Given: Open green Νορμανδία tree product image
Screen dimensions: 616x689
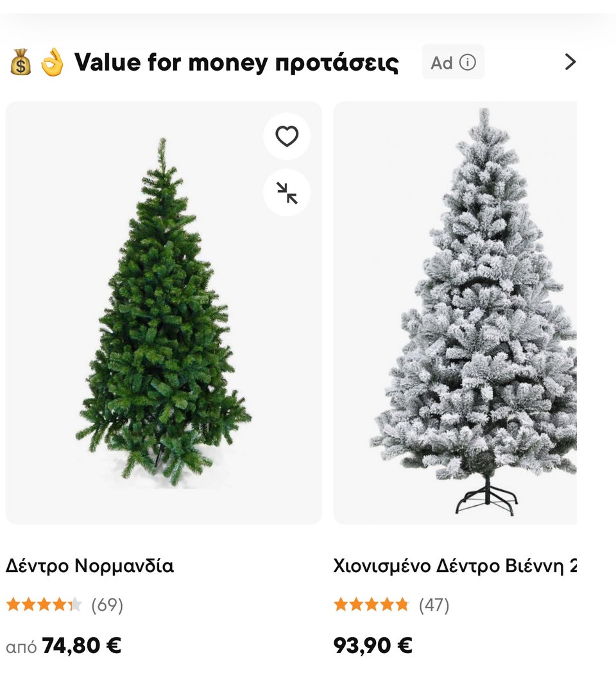Looking at the screenshot, I should (x=164, y=313).
